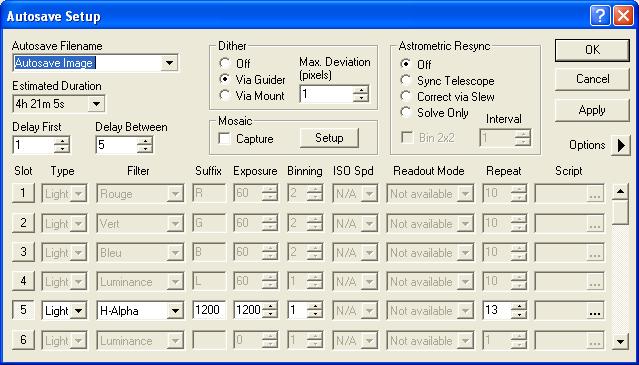Screen dimensions: 639x365
Task: Click scroll up arrow of slot list
Action: 620,192
